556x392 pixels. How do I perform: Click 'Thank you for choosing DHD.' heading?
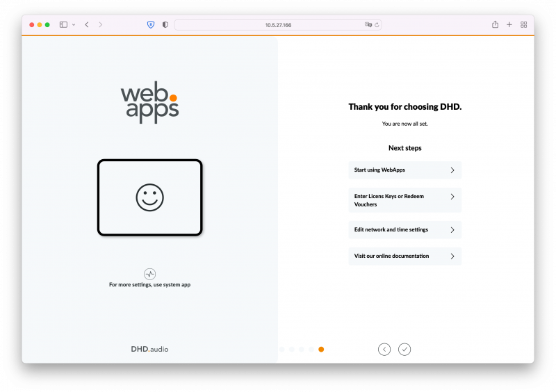(405, 107)
